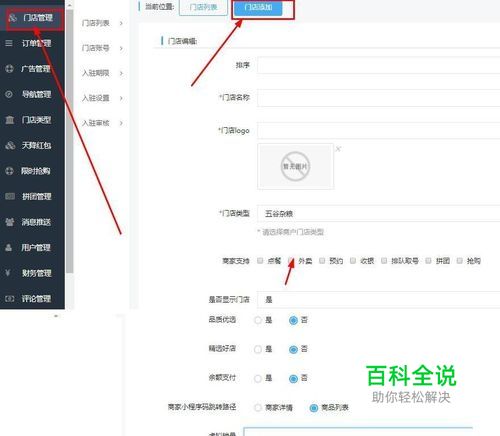
Task: Open 门店管理 icon in sidebar
Action: (12, 18)
